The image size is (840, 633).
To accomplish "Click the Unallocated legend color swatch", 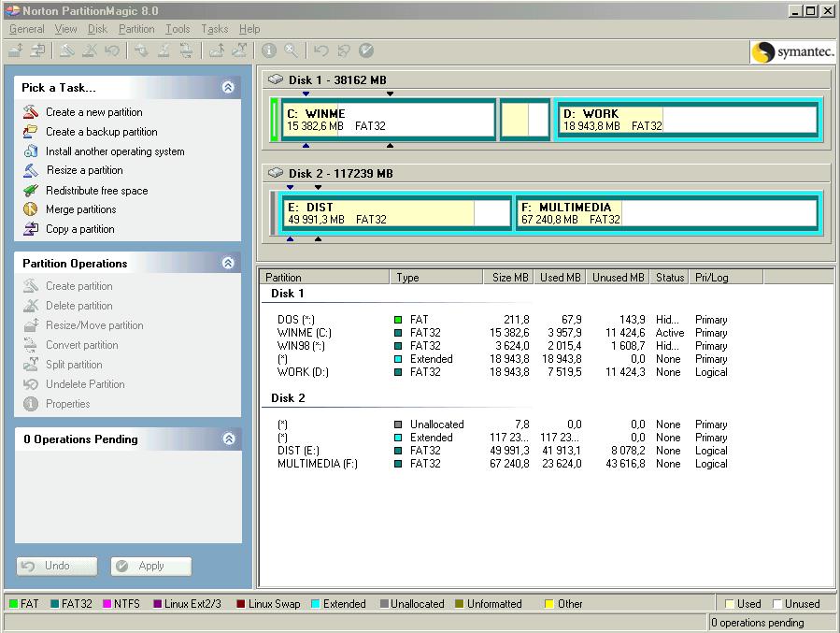I will (384, 603).
